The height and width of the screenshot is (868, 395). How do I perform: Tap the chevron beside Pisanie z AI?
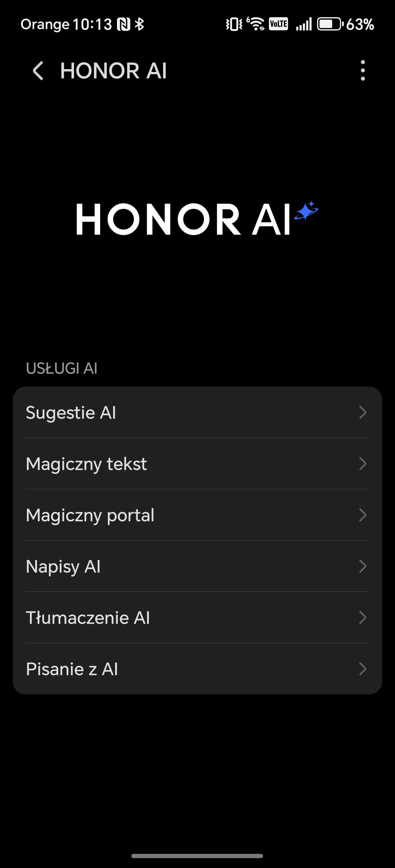click(x=363, y=669)
